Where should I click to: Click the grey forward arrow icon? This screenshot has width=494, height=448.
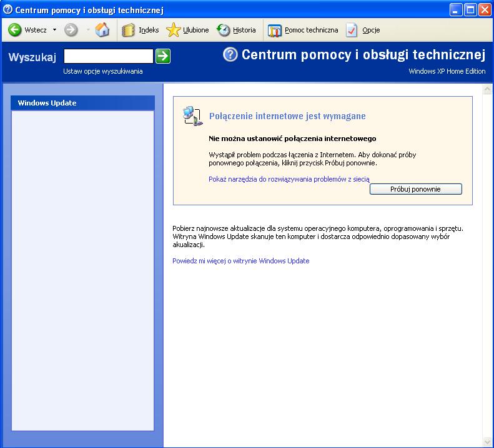tap(71, 30)
